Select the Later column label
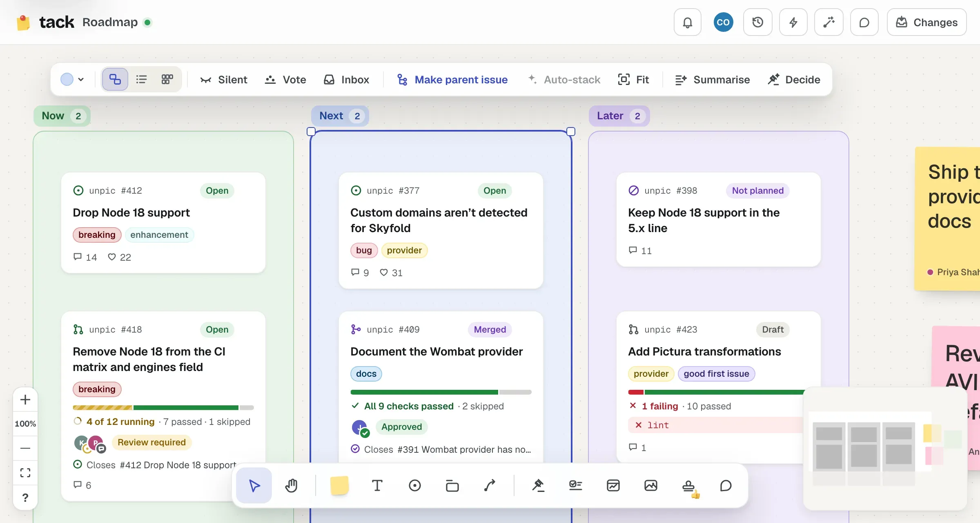980x523 pixels. 619,116
